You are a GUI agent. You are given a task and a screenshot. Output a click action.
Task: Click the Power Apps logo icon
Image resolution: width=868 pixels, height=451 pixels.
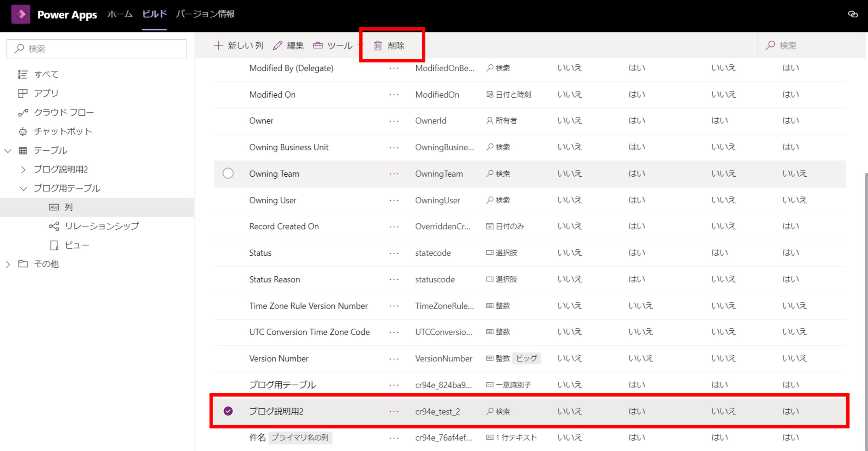21,14
